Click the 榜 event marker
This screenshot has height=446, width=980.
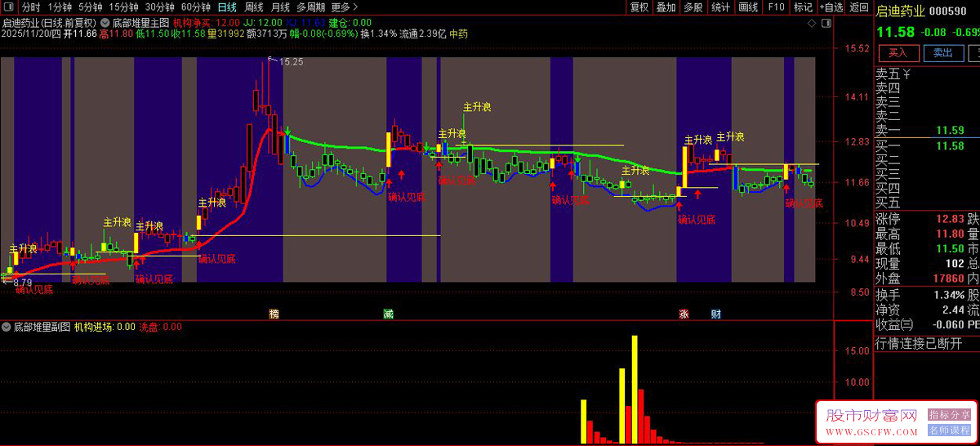click(274, 314)
